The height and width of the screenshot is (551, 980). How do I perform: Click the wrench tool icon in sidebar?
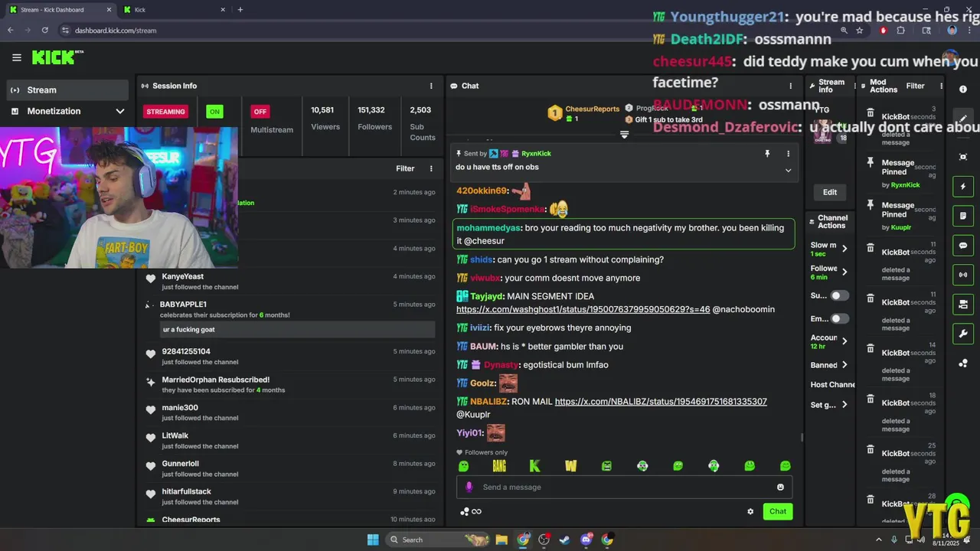point(963,334)
